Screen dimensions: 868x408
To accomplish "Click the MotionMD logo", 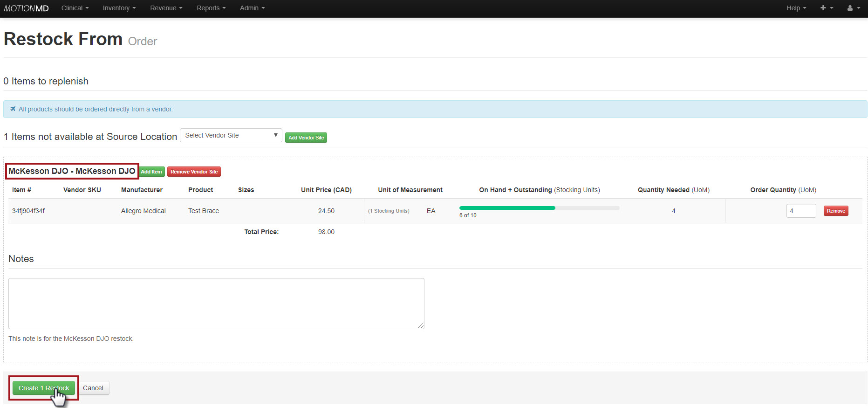I will coord(26,8).
